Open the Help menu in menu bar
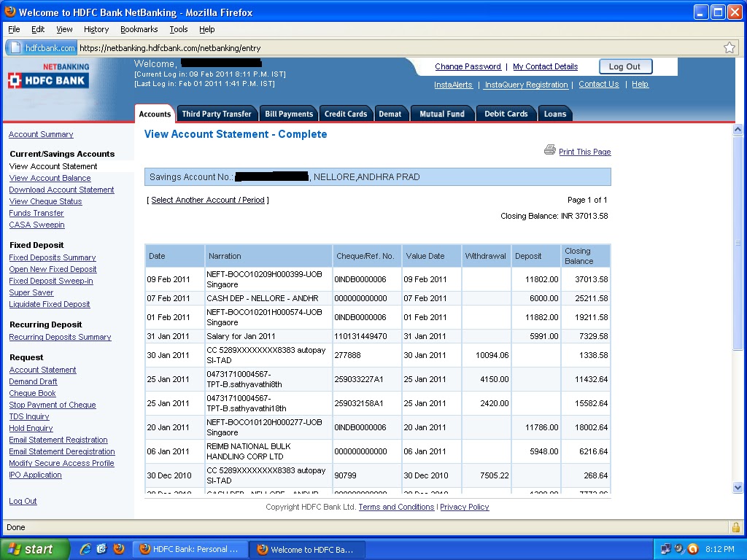 click(206, 29)
